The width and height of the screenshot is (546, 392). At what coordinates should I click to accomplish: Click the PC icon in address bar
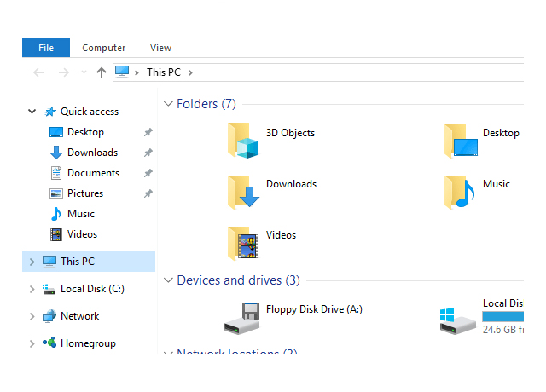(x=122, y=72)
